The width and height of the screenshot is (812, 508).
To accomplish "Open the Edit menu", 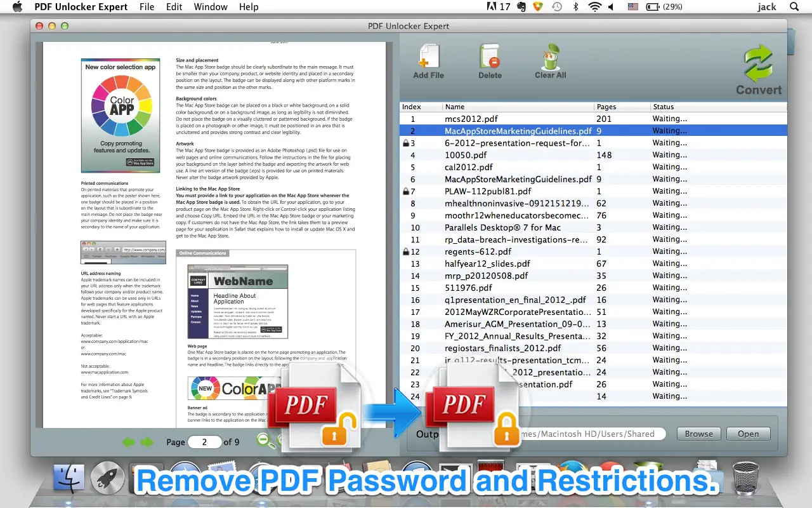I will (x=174, y=7).
